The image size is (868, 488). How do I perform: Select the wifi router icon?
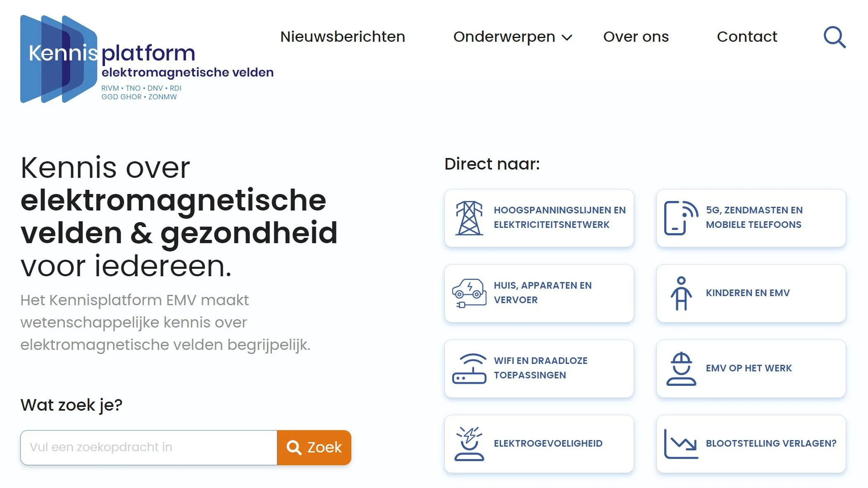pos(470,368)
